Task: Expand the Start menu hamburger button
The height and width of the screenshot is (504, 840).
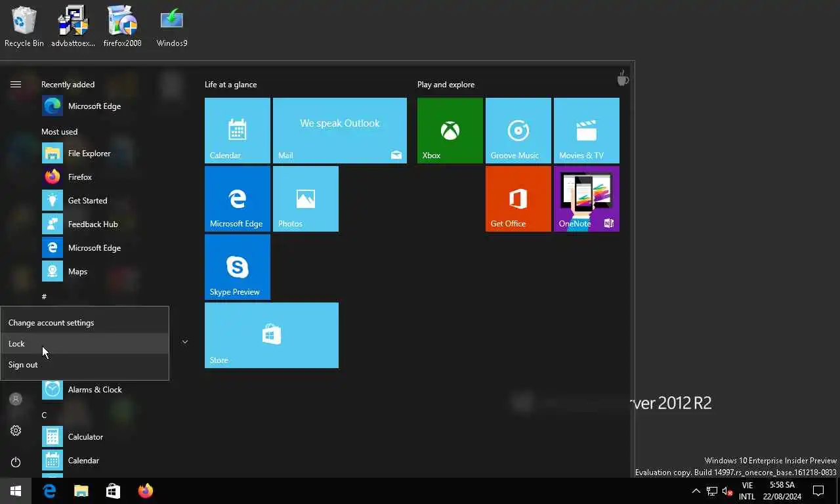Action: tap(16, 84)
